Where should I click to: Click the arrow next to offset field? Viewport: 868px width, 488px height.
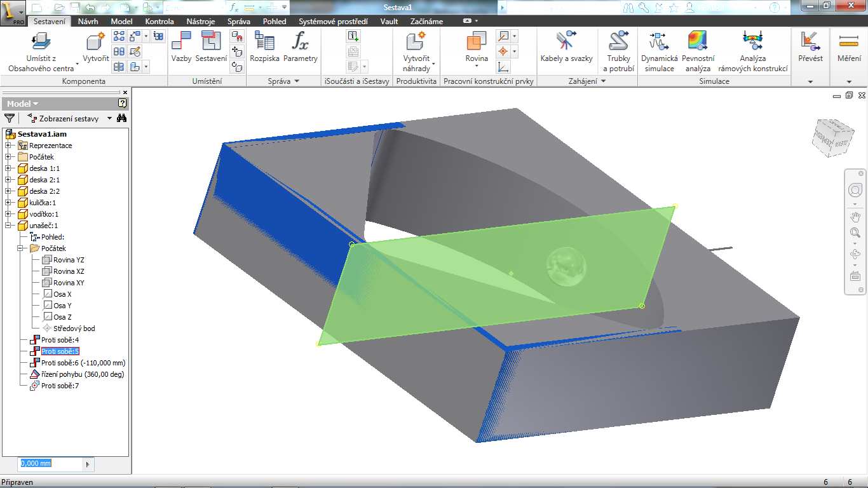pyautogui.click(x=88, y=464)
